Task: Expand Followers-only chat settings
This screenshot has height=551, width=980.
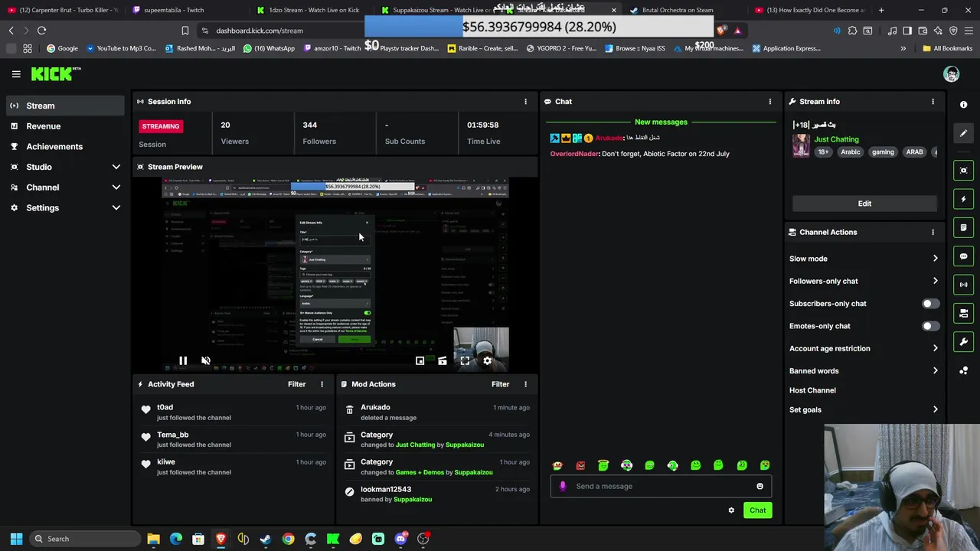Action: pyautogui.click(x=864, y=281)
